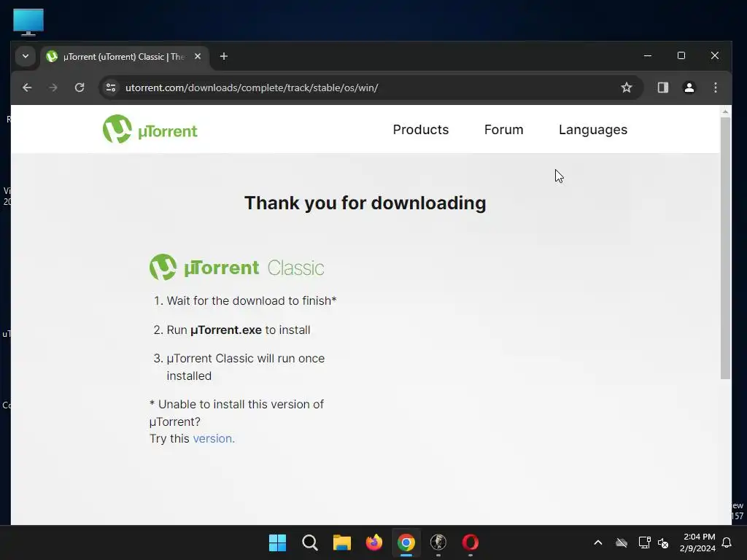Open Opera browser from taskbar
747x560 pixels.
(x=471, y=542)
